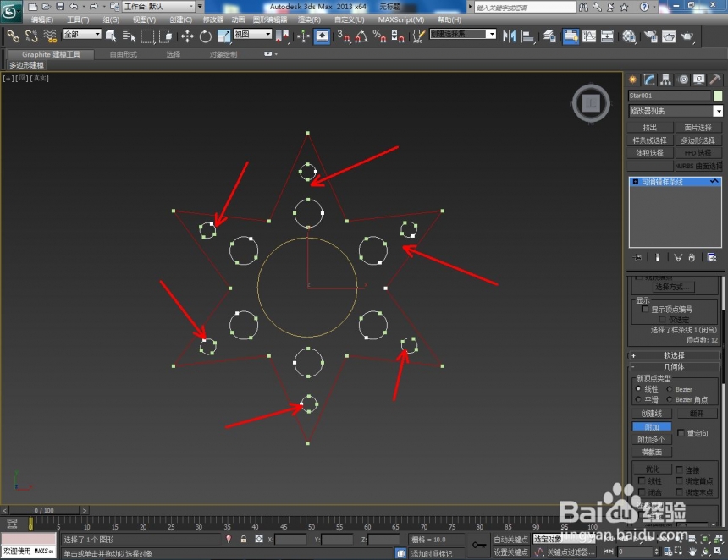Open the 创建(C) menu

[180, 19]
